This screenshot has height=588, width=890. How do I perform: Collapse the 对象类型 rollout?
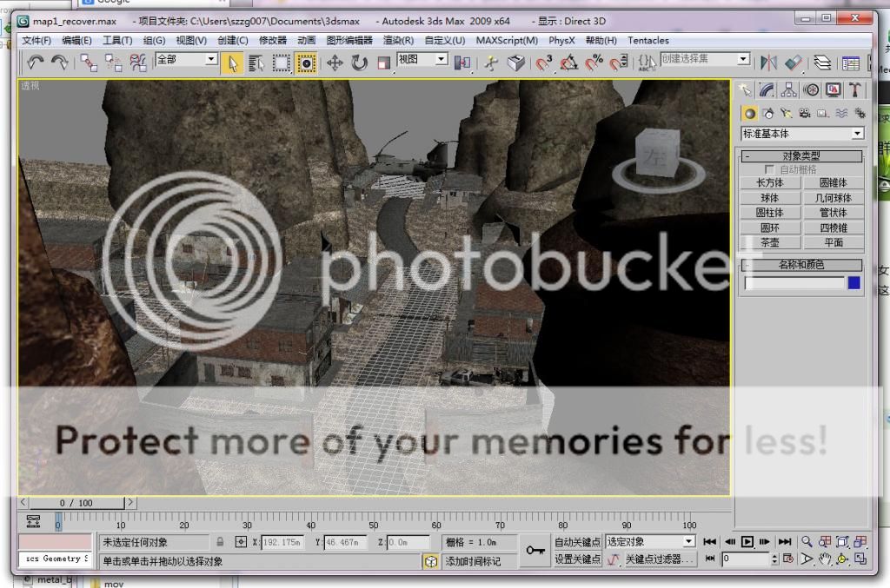801,156
